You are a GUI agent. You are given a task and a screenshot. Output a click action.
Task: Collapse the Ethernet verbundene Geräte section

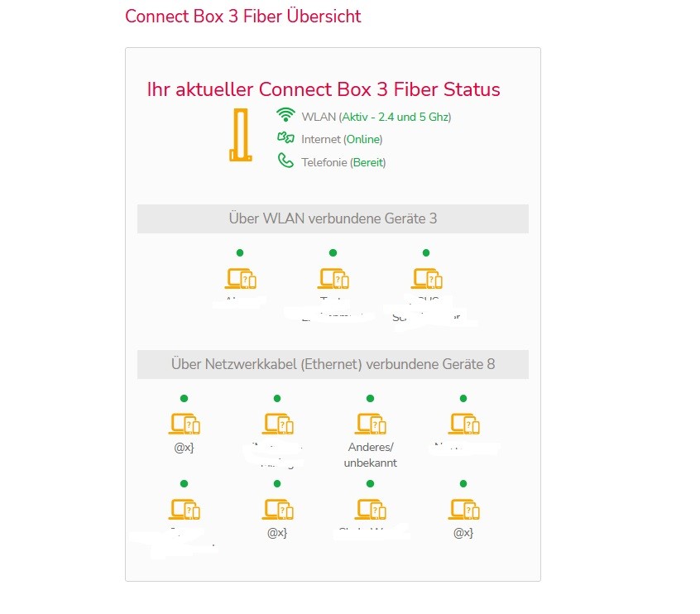(333, 364)
